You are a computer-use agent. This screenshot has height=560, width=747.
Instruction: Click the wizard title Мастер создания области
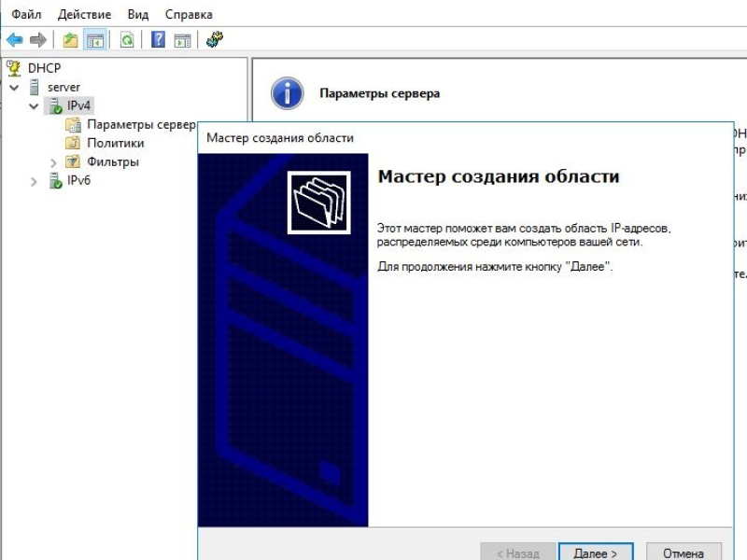click(280, 138)
